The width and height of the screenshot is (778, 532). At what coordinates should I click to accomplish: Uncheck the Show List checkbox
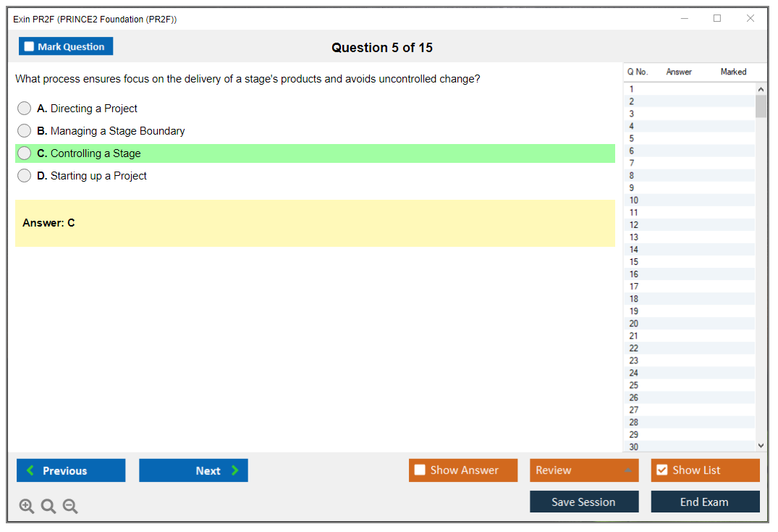[661, 470]
